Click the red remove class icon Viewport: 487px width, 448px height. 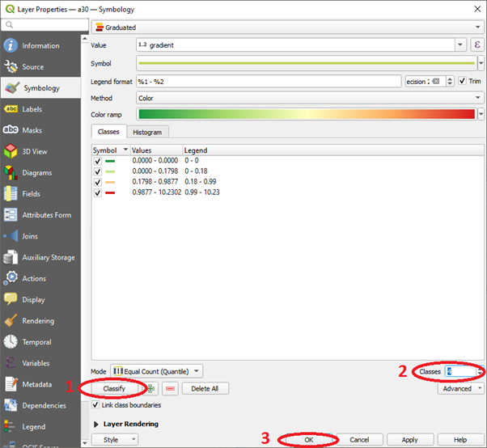point(170,388)
